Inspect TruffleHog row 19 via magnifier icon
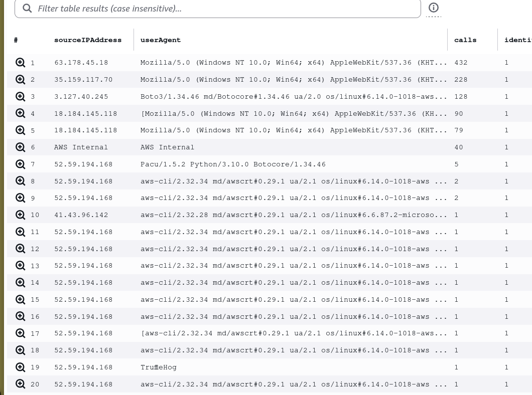This screenshot has height=395, width=532. (21, 367)
